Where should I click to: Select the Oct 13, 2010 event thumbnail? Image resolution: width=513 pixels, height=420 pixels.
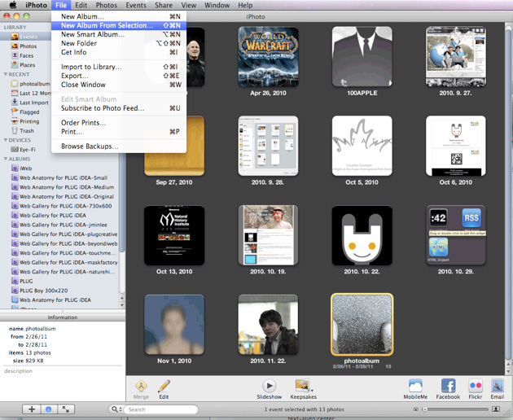[174, 235]
